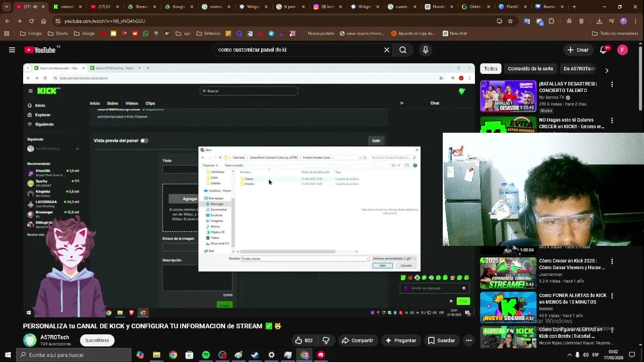Open options for Cómo Crecer en Kick 2025
Image resolution: width=644 pixels, height=362 pixels.
612,261
